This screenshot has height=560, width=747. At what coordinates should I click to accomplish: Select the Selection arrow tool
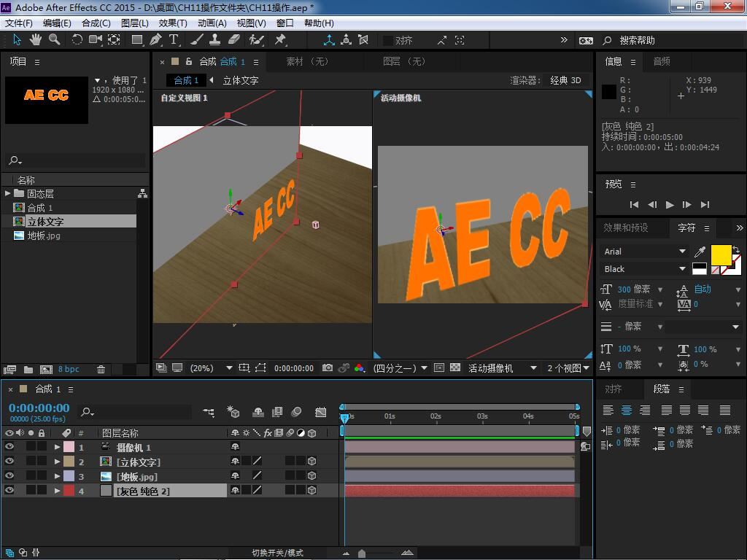(x=18, y=40)
